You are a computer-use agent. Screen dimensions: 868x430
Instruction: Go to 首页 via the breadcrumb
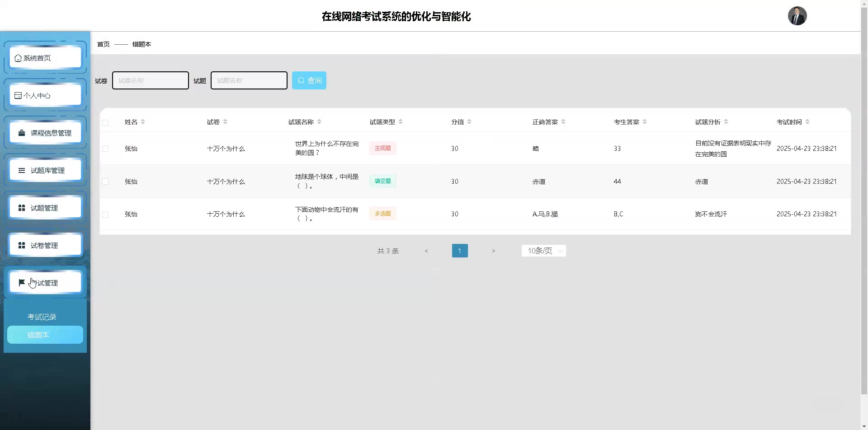(x=104, y=44)
